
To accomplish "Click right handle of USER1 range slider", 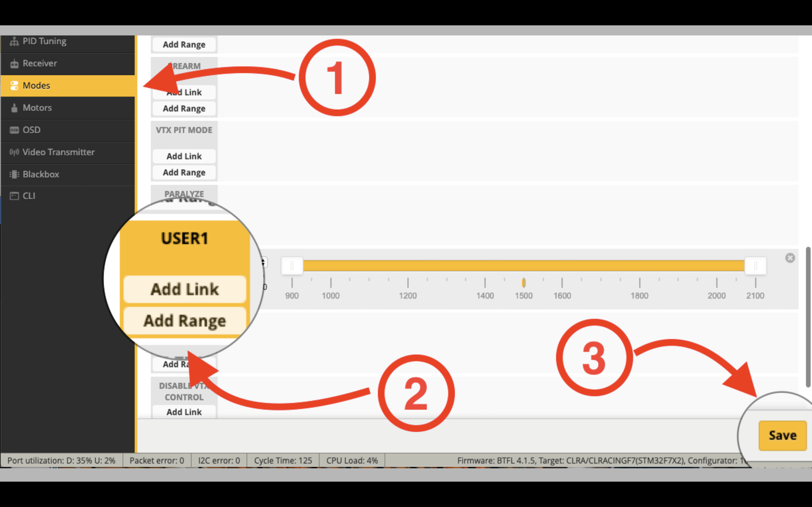I will pos(755,266).
